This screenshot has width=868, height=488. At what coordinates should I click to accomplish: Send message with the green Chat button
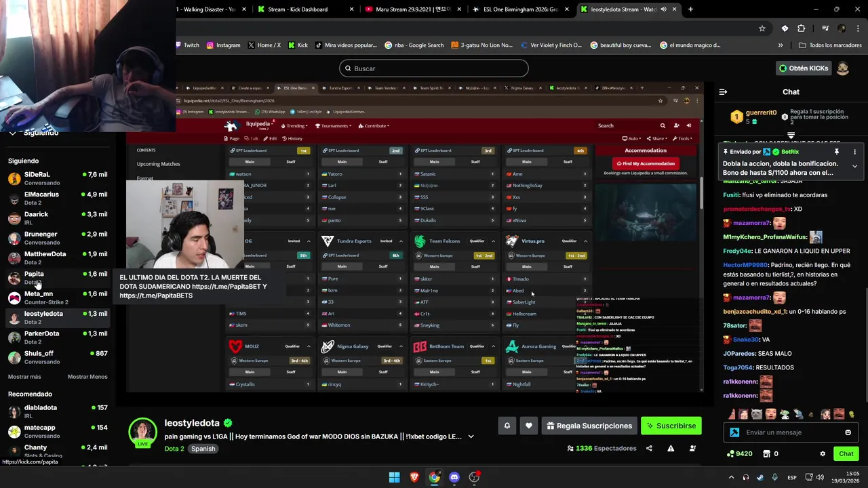click(846, 453)
